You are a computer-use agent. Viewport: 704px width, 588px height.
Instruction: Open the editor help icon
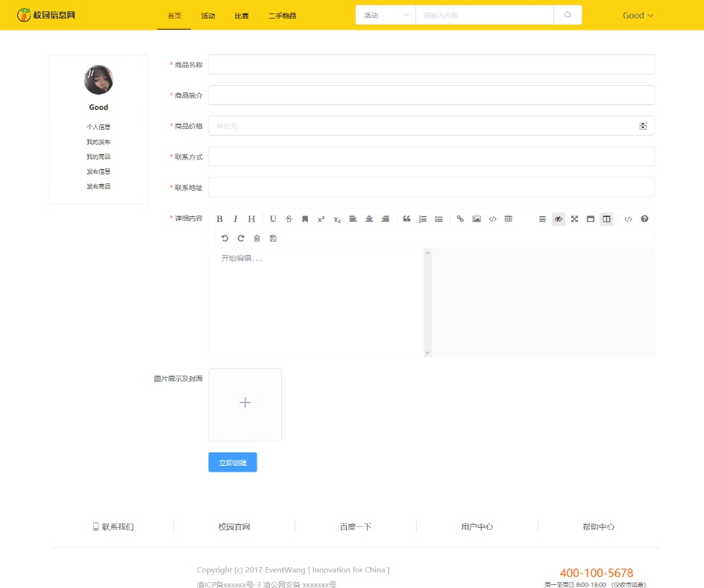[x=644, y=218]
